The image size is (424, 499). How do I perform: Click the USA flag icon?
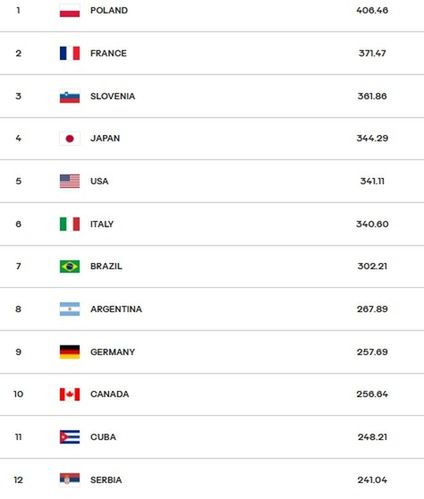[x=70, y=181]
